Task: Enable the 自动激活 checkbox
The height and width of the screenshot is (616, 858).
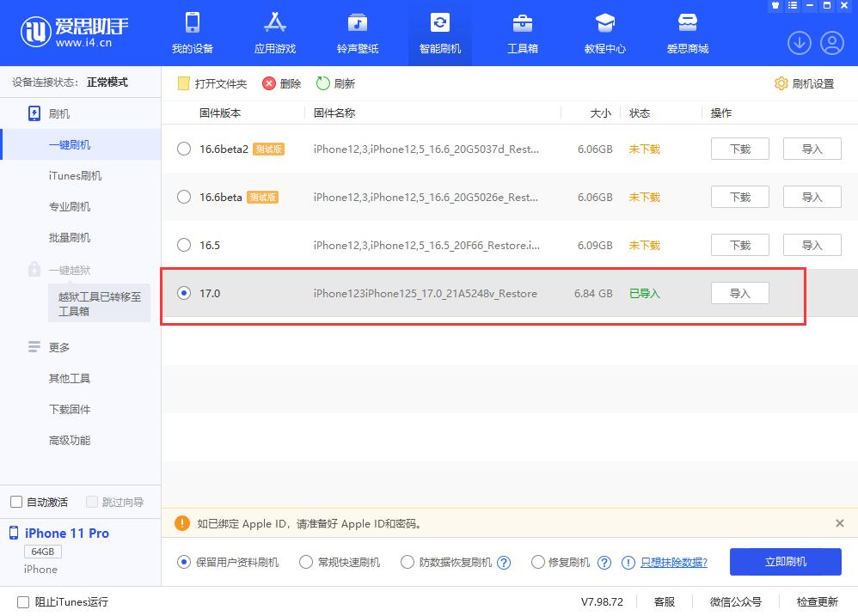Action: click(15, 502)
